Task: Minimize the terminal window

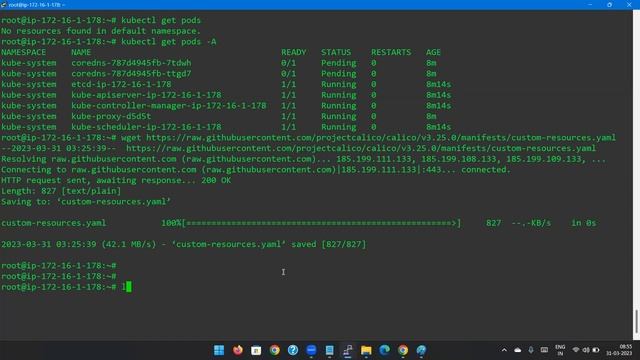Action: (x=590, y=4)
